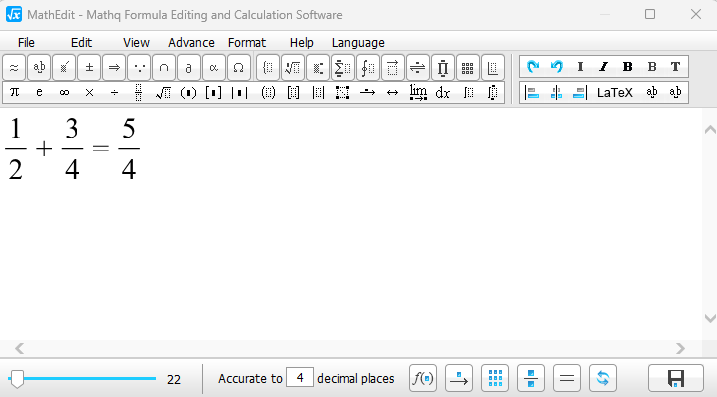Open the plus-minus operator symbols palette
This screenshot has height=397, width=717.
pyautogui.click(x=89, y=68)
